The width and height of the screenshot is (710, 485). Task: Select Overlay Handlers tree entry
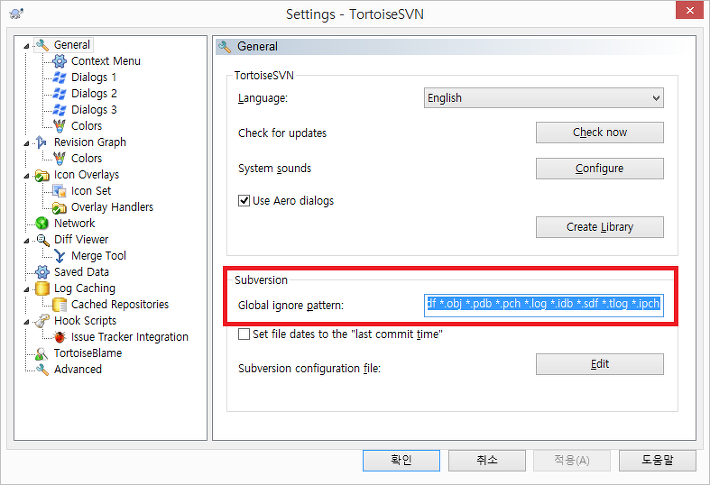click(112, 207)
